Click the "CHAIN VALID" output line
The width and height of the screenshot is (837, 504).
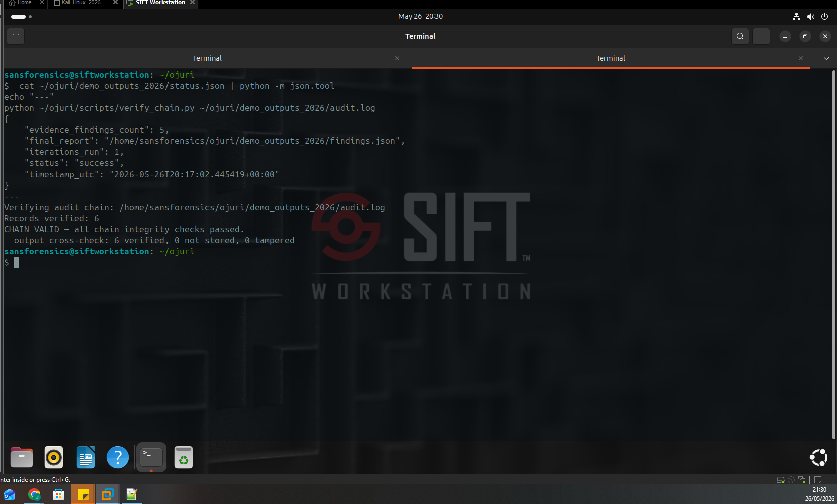(x=124, y=229)
